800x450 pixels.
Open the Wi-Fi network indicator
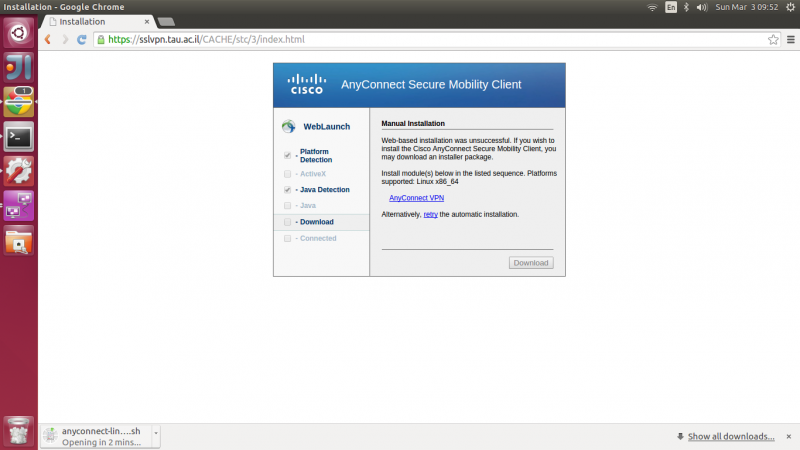click(x=652, y=7)
